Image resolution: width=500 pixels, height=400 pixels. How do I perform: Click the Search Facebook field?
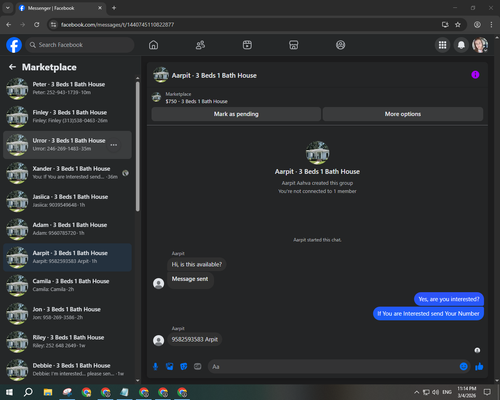(x=80, y=45)
